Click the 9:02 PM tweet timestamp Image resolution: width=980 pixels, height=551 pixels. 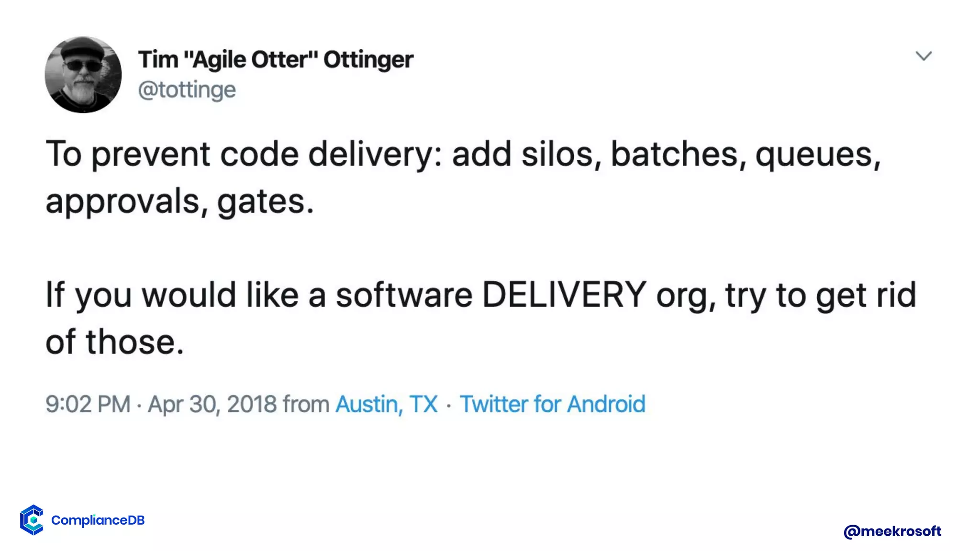pos(88,404)
